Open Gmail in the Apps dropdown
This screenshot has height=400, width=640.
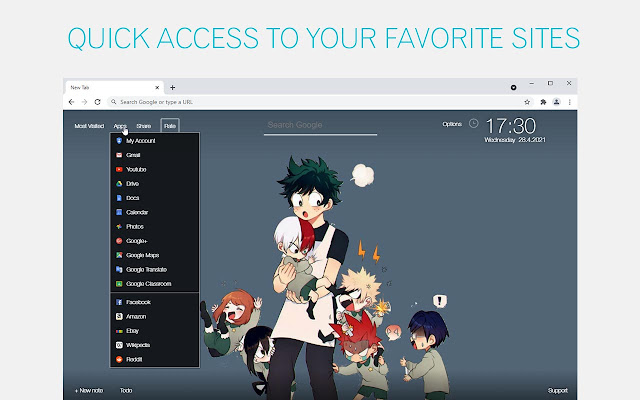coord(155,155)
